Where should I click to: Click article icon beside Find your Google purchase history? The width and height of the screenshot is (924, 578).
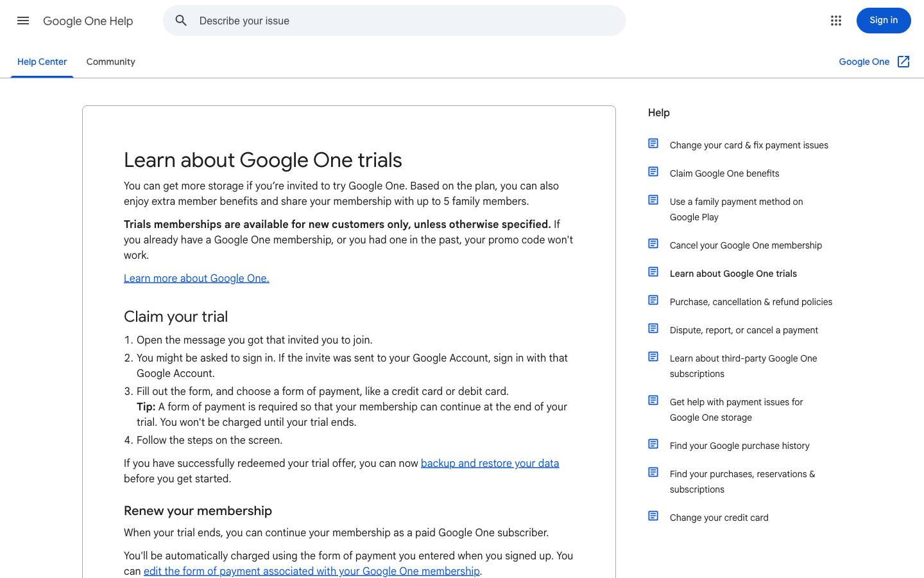[653, 444]
